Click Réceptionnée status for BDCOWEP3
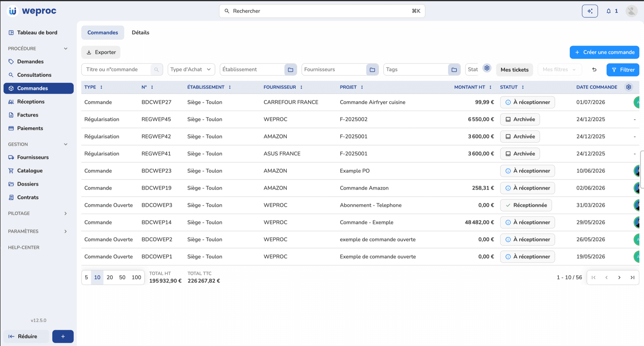This screenshot has width=644, height=346. (526, 205)
